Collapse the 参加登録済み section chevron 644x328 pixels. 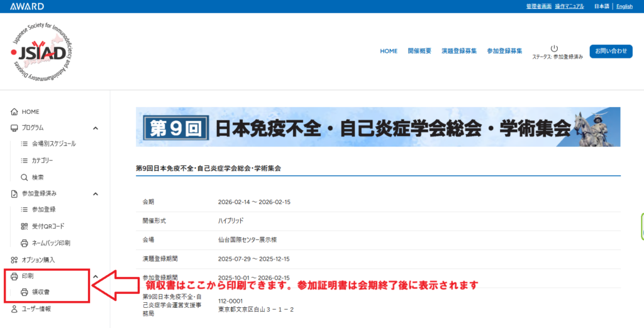[x=96, y=194]
